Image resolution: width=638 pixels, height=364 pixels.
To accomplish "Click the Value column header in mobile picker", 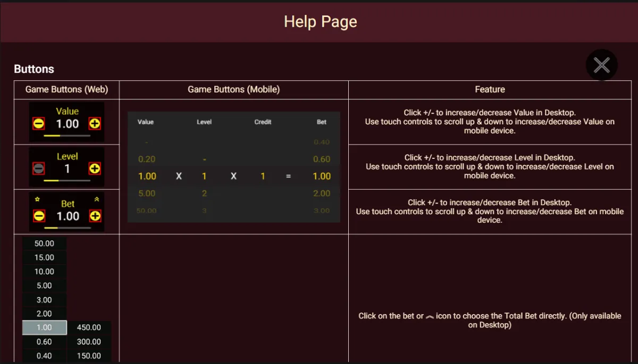I will [x=146, y=122].
